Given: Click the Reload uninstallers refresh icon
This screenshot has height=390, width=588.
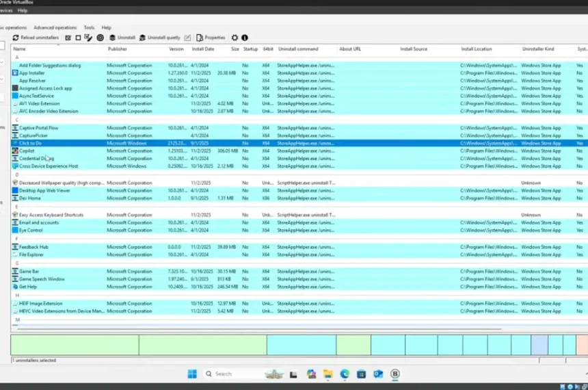Looking at the screenshot, I should click(x=15, y=38).
